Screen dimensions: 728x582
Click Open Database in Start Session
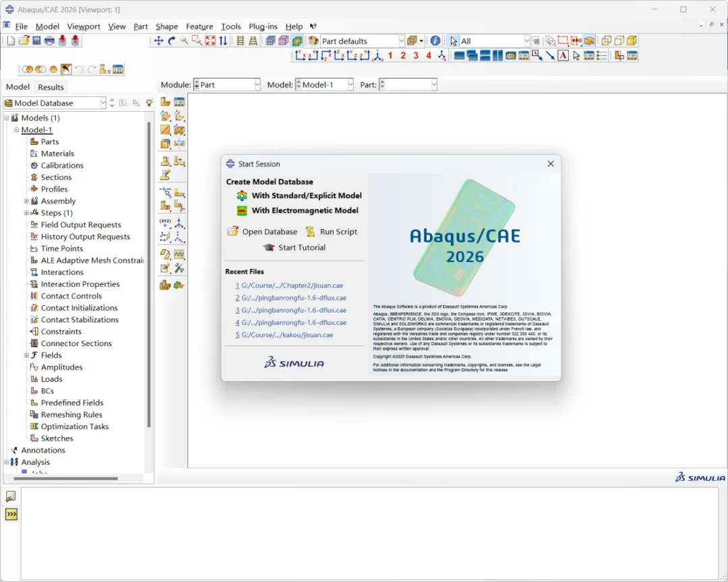pos(262,232)
